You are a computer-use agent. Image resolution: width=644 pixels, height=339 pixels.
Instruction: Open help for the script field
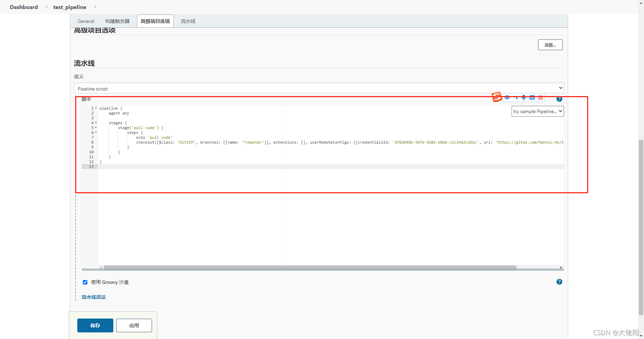click(559, 99)
